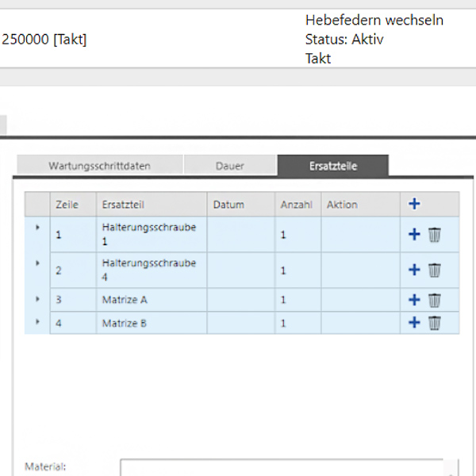Image resolution: width=476 pixels, height=476 pixels.
Task: Click the Anzahl column header
Action: (x=297, y=205)
